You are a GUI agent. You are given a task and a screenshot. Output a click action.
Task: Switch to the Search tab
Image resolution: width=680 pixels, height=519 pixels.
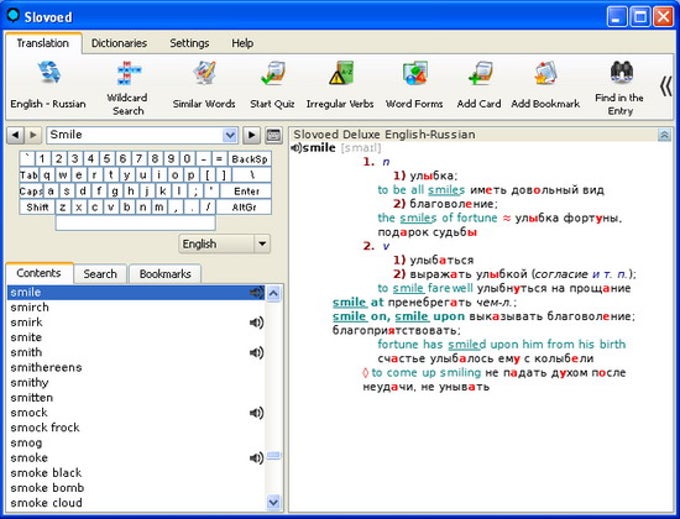100,274
